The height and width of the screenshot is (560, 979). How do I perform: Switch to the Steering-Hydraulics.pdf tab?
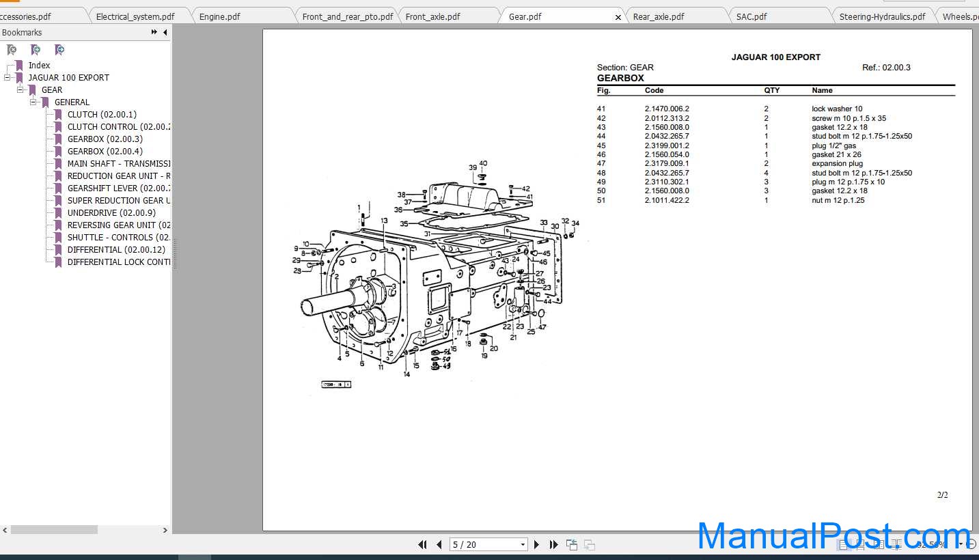tap(882, 16)
